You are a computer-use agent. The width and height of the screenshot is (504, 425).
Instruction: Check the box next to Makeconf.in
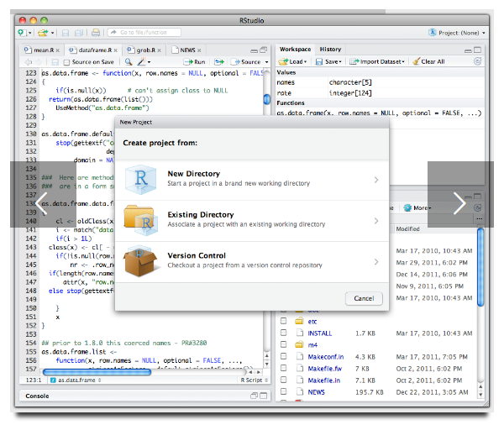(284, 356)
